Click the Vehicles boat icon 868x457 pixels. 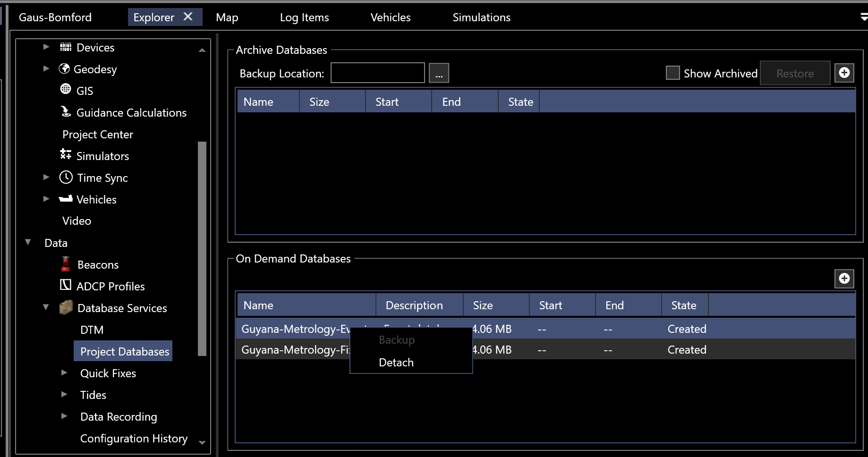[x=65, y=199]
